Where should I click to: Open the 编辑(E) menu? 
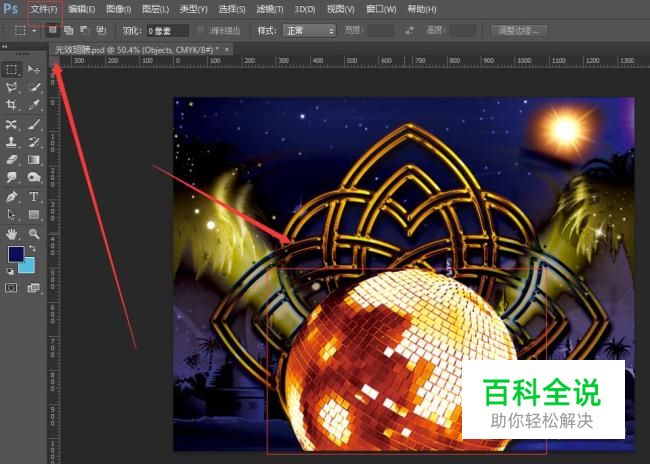click(x=81, y=9)
